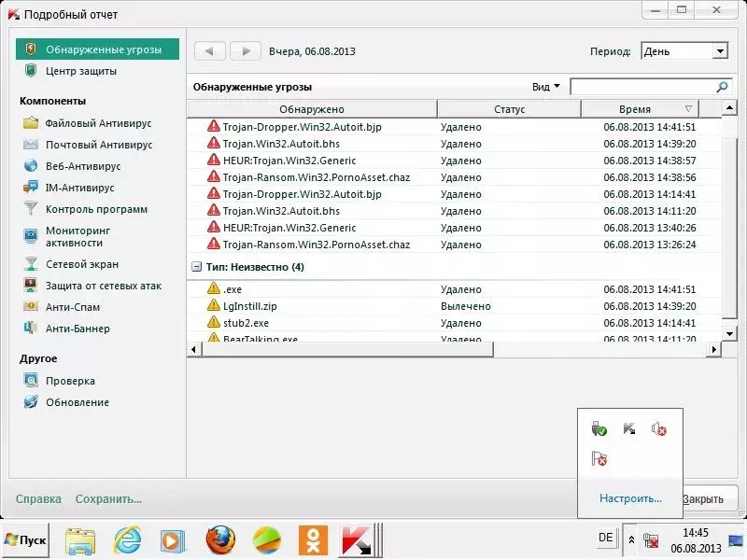The height and width of the screenshot is (560, 747).
Task: Select the Сетевой экран report section
Action: (82, 264)
